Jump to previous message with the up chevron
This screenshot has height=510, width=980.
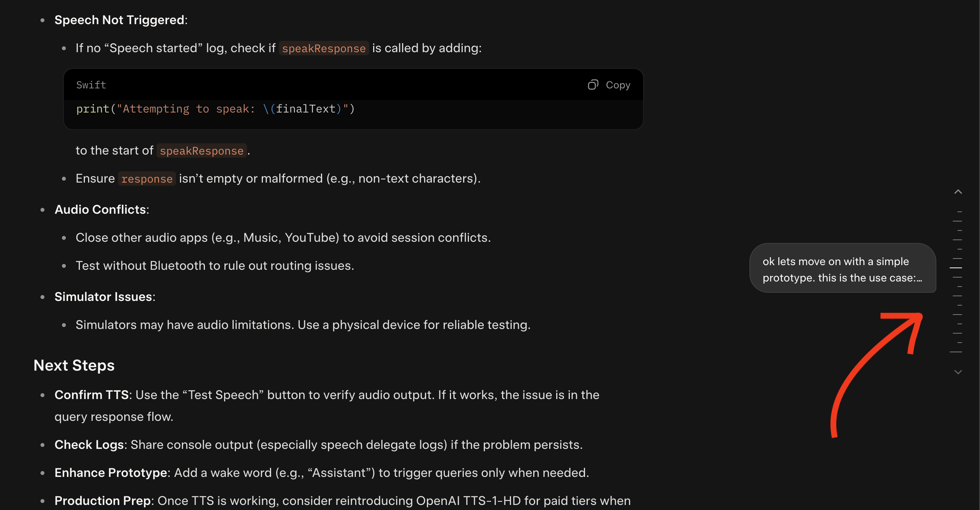(x=958, y=192)
